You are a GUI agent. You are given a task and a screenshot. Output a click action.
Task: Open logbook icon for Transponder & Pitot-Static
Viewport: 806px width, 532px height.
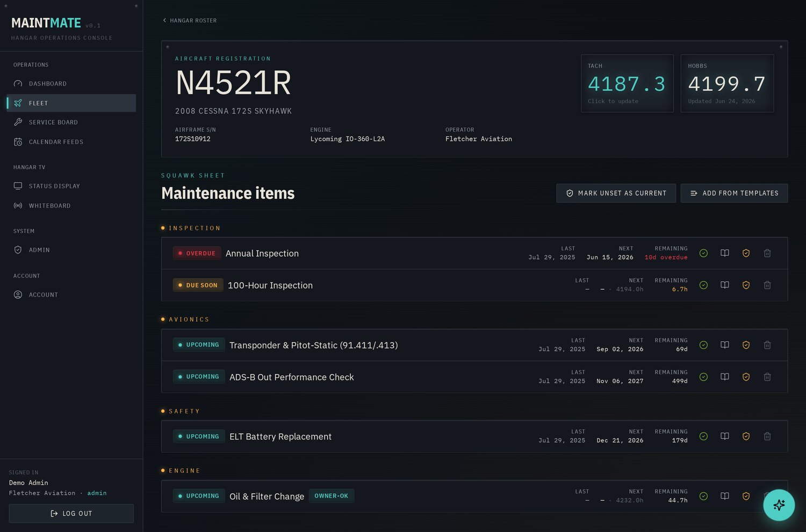click(x=725, y=345)
